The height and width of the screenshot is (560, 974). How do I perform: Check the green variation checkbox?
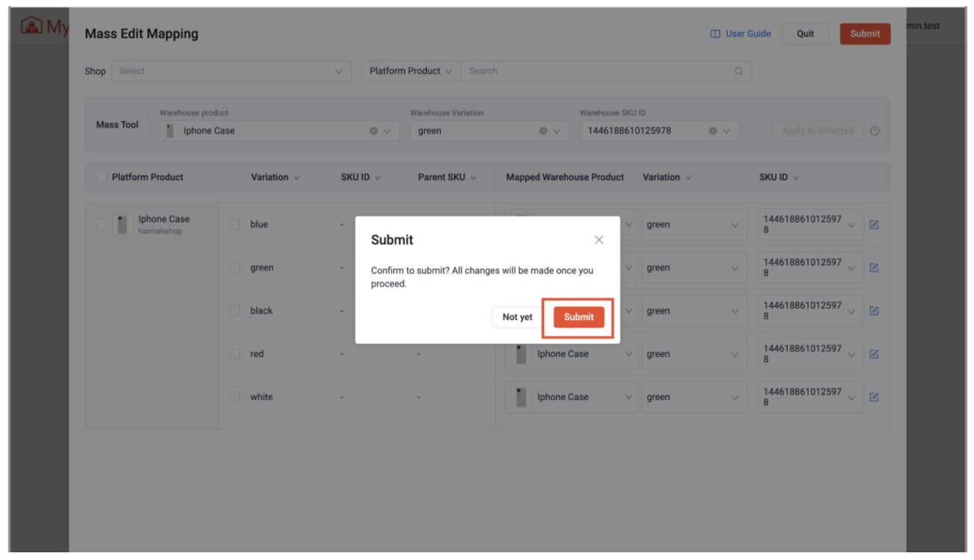coord(235,268)
